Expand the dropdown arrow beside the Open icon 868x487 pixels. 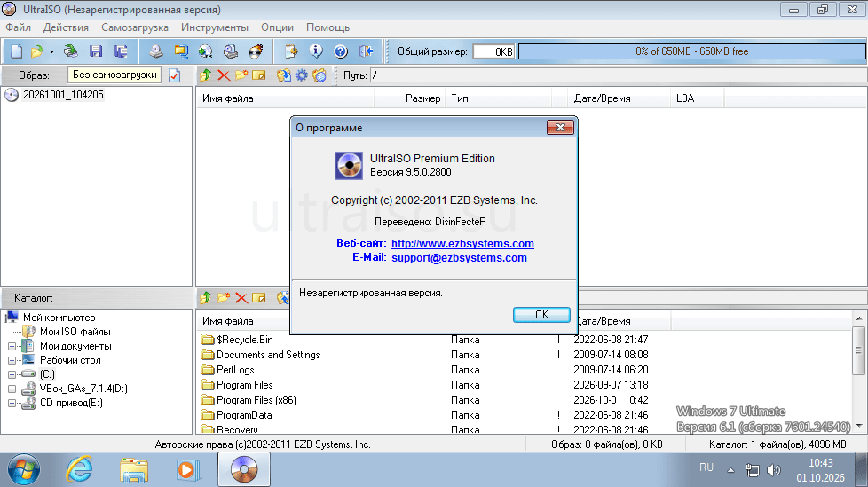click(x=51, y=51)
